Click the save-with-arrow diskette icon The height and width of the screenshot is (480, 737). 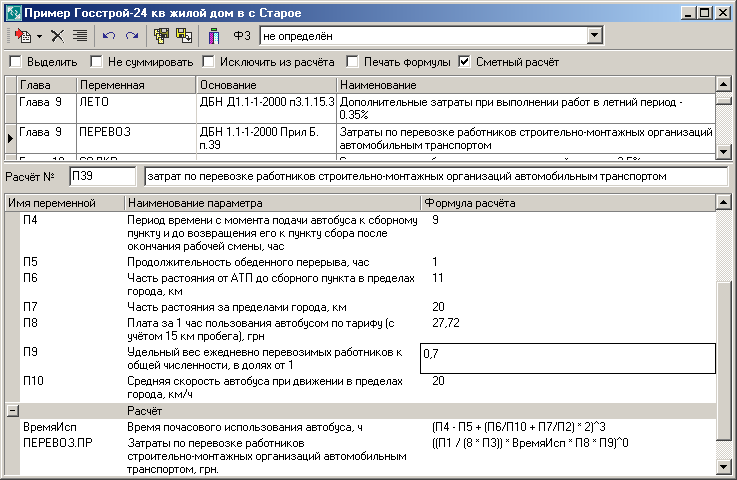[x=184, y=36]
